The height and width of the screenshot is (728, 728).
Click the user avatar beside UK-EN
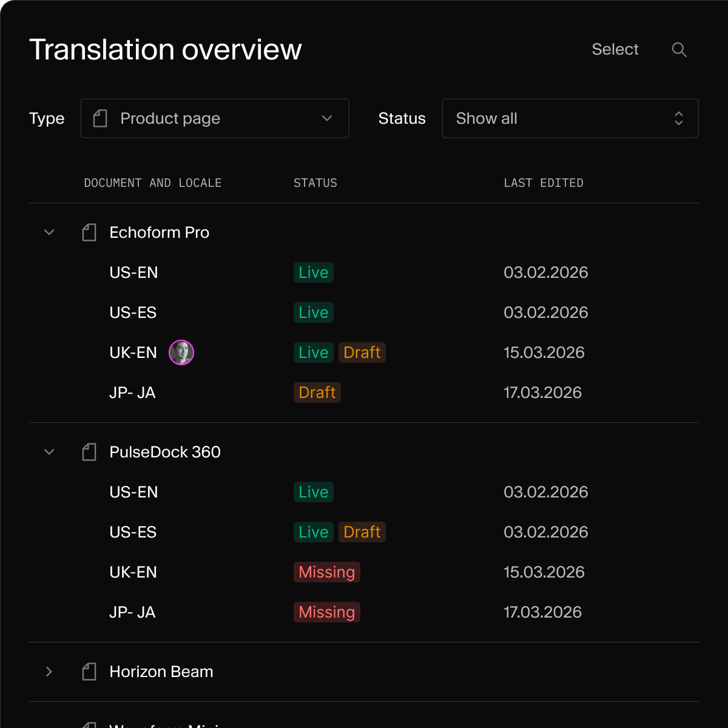(x=181, y=352)
